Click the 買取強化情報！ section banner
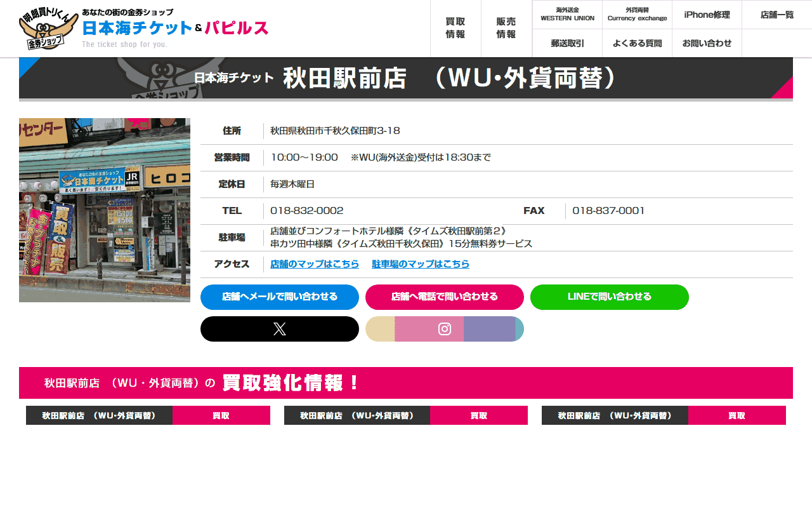 (x=406, y=383)
